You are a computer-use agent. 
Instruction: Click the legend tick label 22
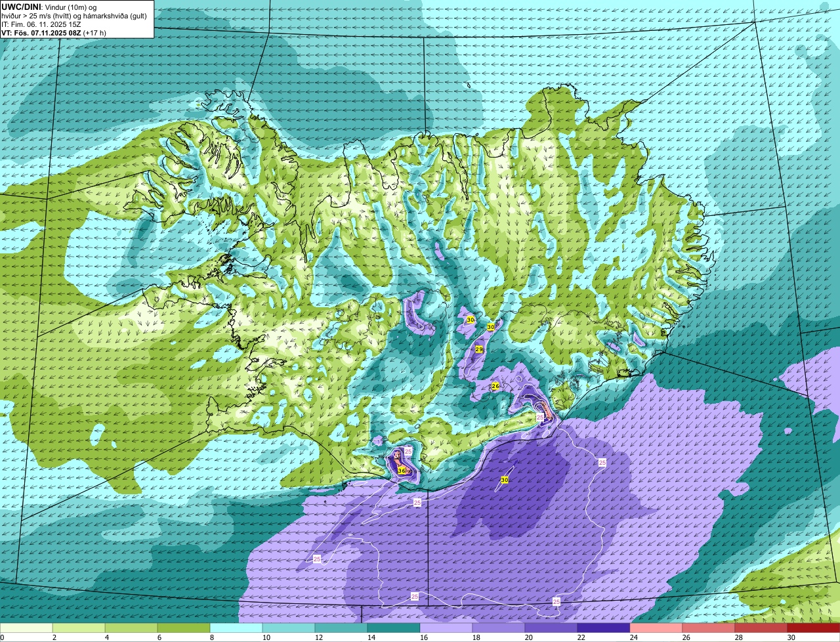[x=581, y=637]
